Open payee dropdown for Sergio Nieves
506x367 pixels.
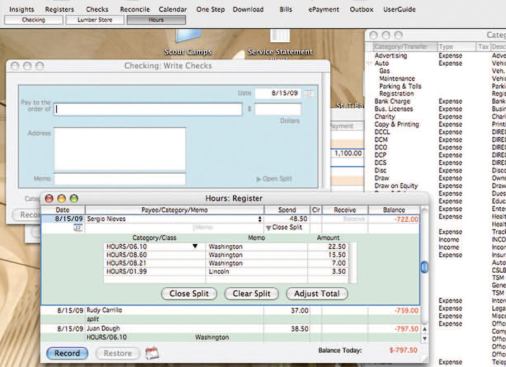click(x=259, y=219)
